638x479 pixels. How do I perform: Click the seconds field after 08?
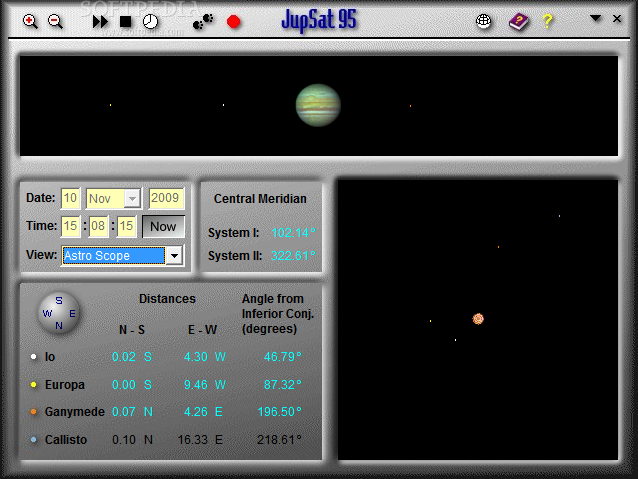click(x=126, y=226)
